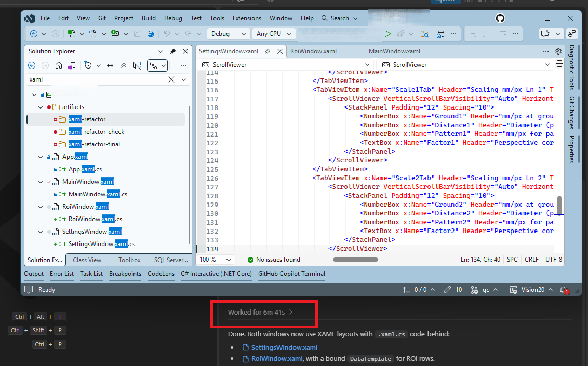Image resolution: width=588 pixels, height=366 pixels.
Task: Open the Extensions menu
Action: click(x=247, y=18)
